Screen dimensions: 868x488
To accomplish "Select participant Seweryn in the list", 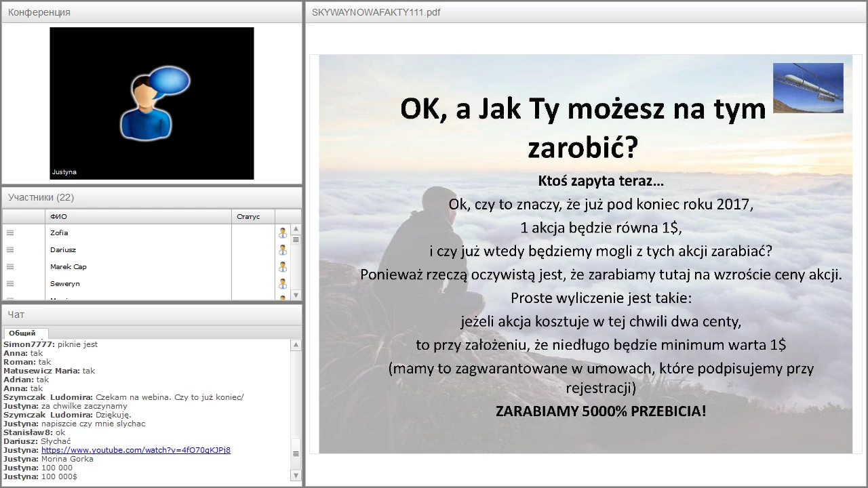I will [x=65, y=283].
